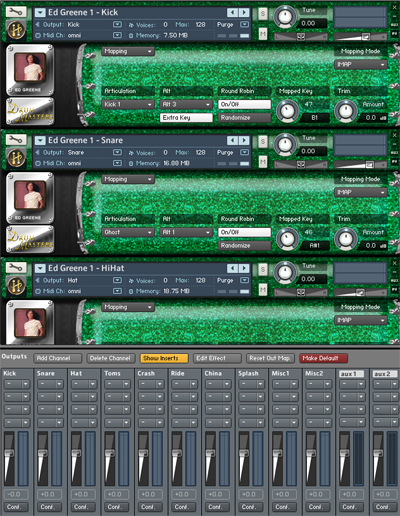Click the Kick channel volume fader
The width and height of the screenshot is (400, 516).
9,453
